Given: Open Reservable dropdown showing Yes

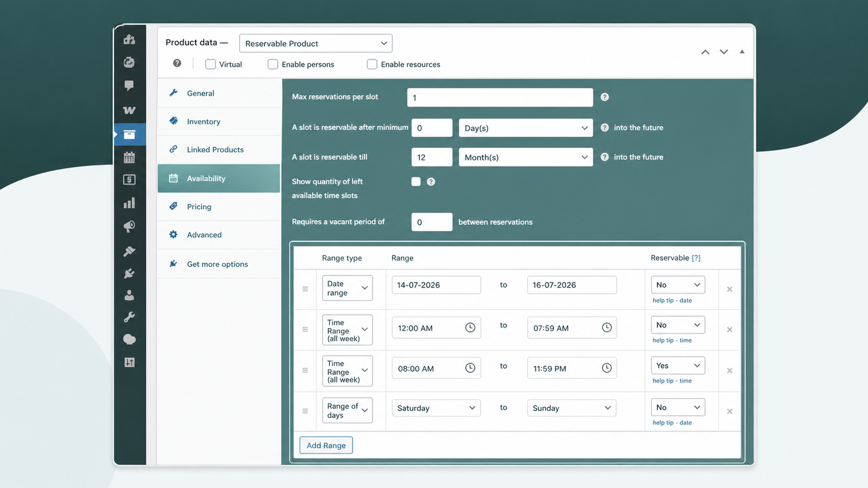Looking at the screenshot, I should tap(678, 365).
